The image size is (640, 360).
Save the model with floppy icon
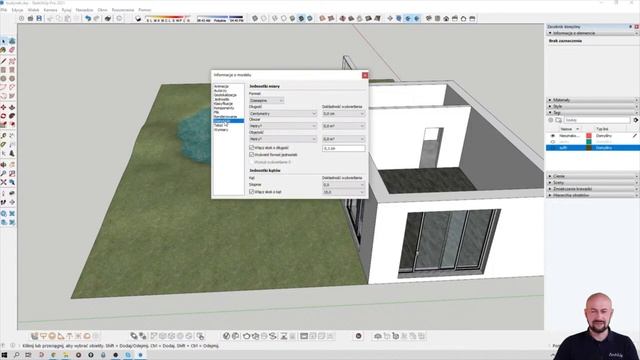39,18
